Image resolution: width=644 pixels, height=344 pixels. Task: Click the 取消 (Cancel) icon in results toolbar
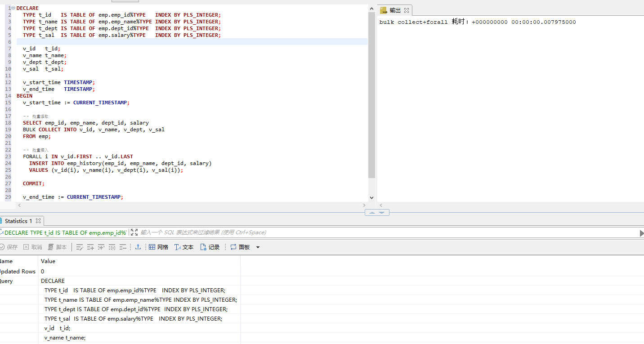[x=33, y=247]
